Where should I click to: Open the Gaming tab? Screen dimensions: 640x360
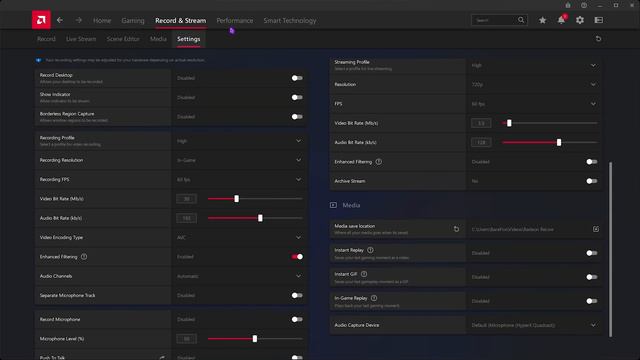[133, 20]
